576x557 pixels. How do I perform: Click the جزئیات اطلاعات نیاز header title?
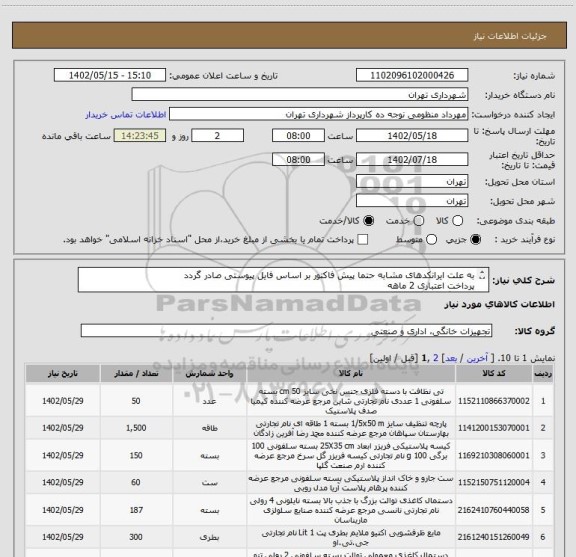[x=510, y=36]
